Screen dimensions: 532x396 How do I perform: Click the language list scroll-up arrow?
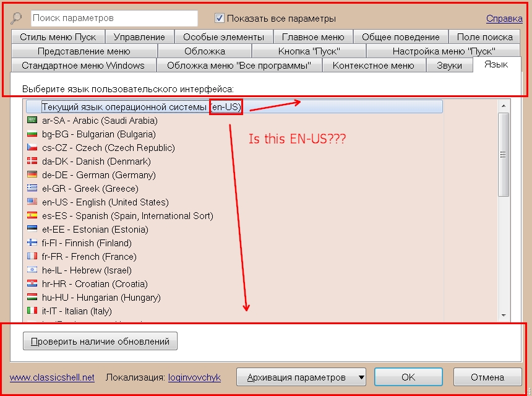504,106
